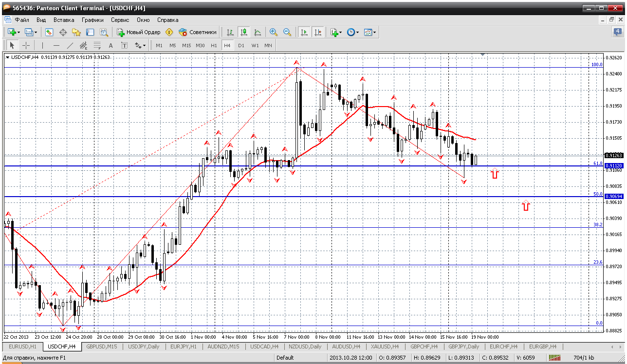Select the text 'A' drawing tool
The width and height of the screenshot is (627, 364).
coord(111,45)
